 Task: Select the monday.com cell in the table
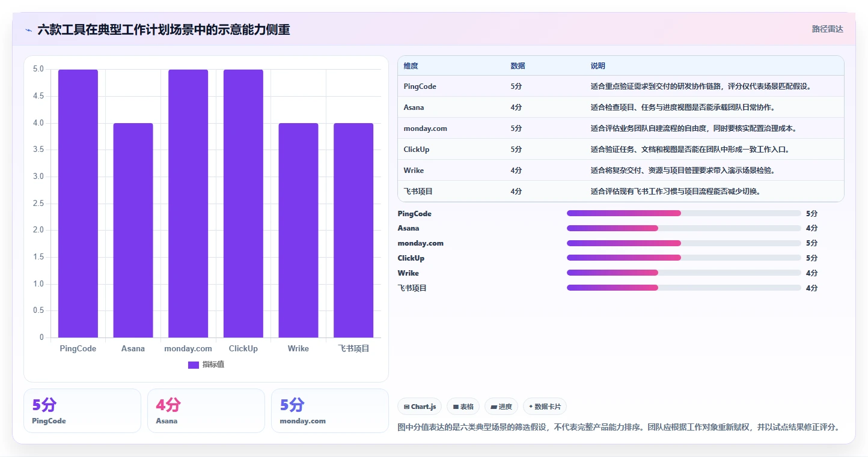(426, 129)
